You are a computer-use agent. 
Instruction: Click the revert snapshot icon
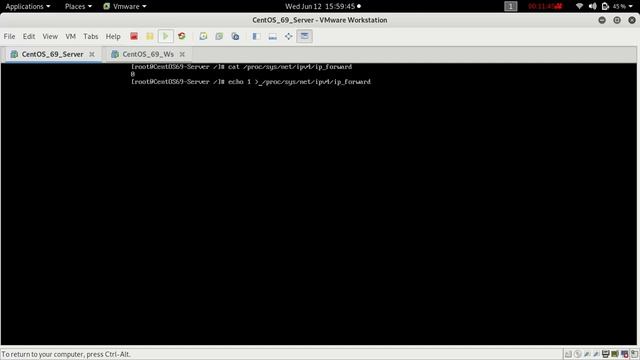pos(219,36)
